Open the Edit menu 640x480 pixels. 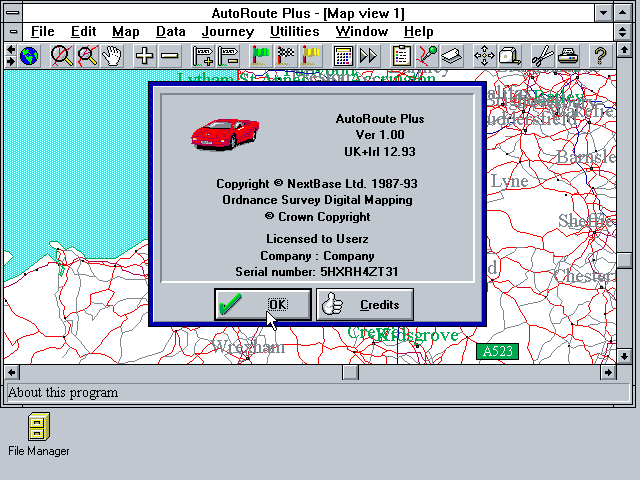(83, 31)
